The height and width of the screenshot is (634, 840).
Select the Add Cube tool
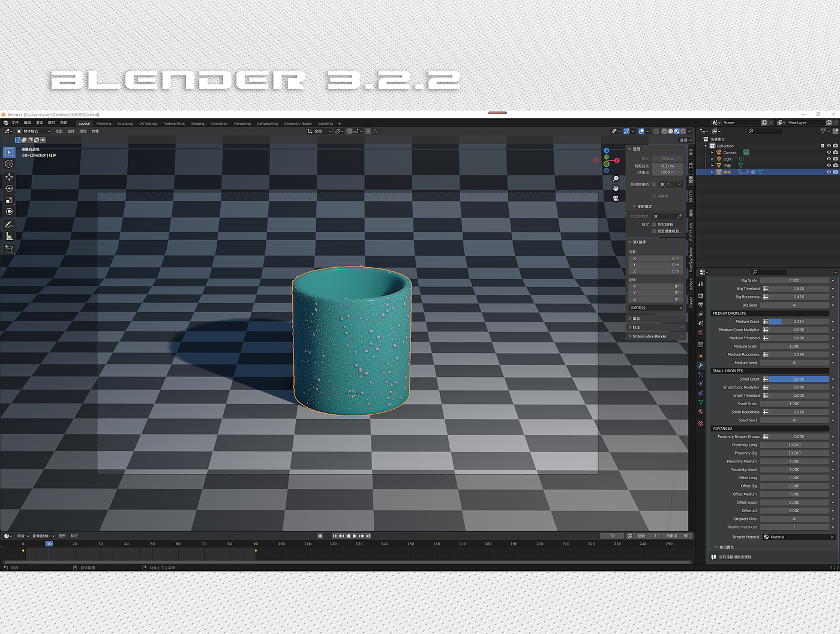tap(9, 249)
